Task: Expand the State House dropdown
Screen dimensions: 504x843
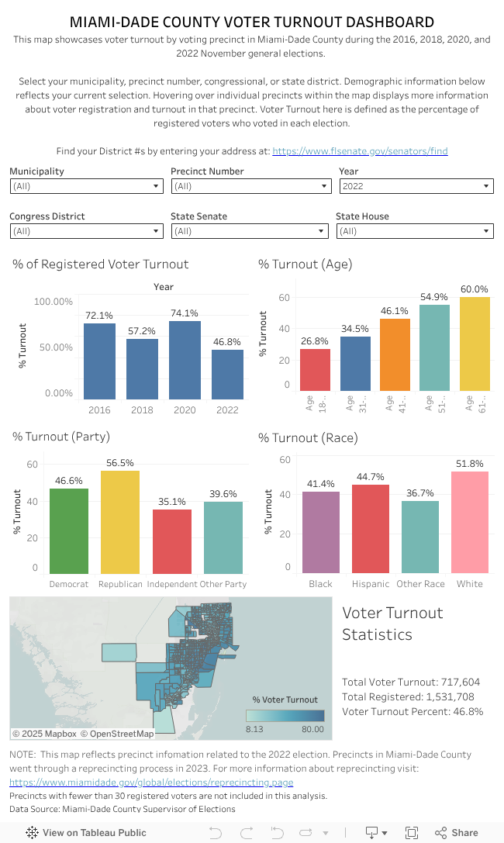Action: tap(416, 231)
